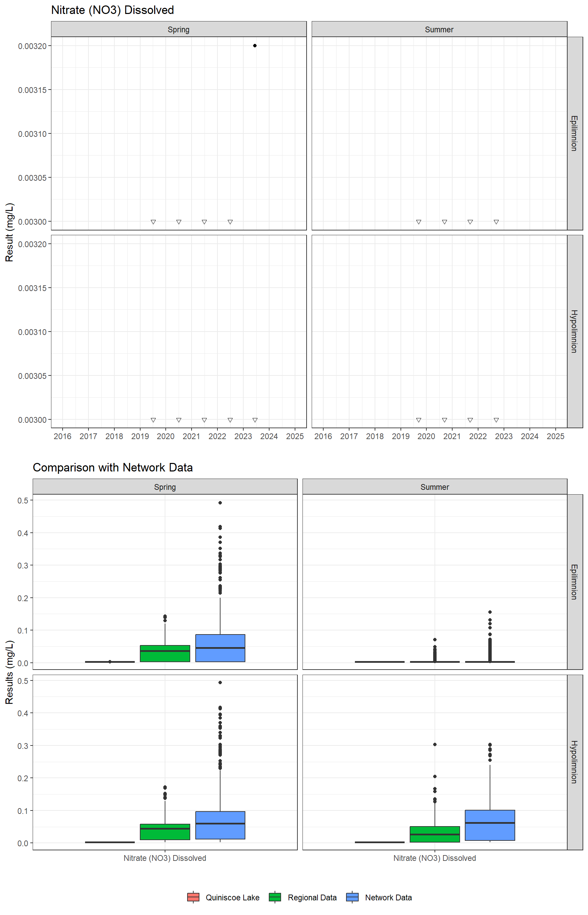Click the 2023 x-axis label under the Spring time series
This screenshot has height=915, width=588.
[x=243, y=436]
